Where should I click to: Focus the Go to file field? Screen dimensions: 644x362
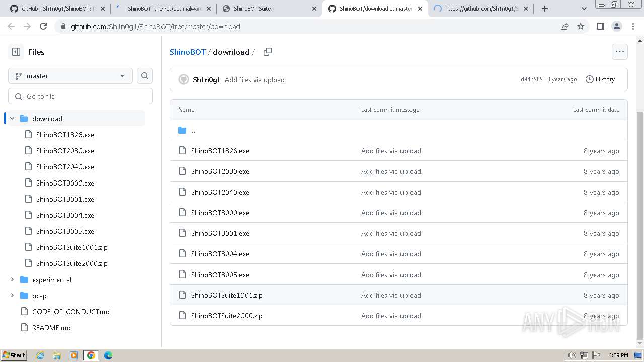tap(80, 96)
